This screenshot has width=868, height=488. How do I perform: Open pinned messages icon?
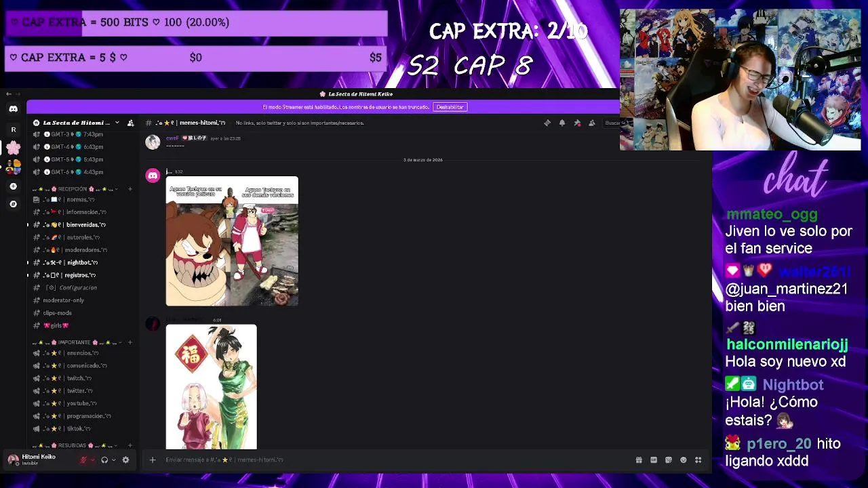coord(577,123)
